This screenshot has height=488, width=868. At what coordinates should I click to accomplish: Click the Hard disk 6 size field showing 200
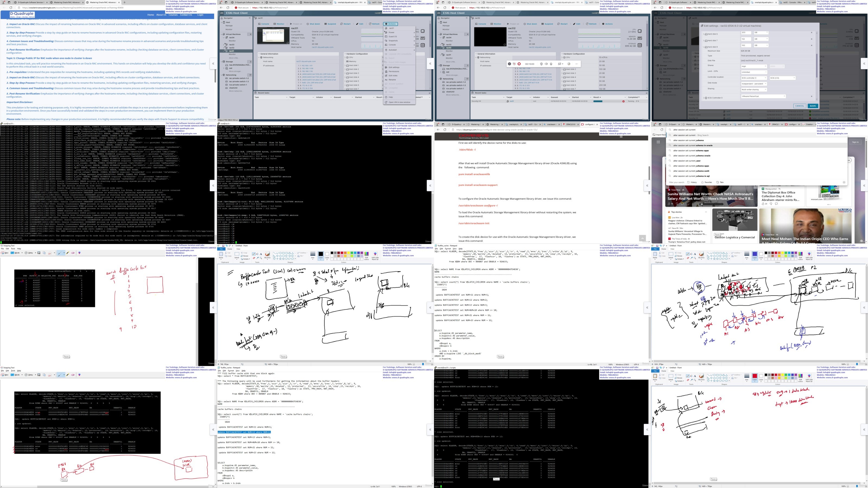(746, 33)
